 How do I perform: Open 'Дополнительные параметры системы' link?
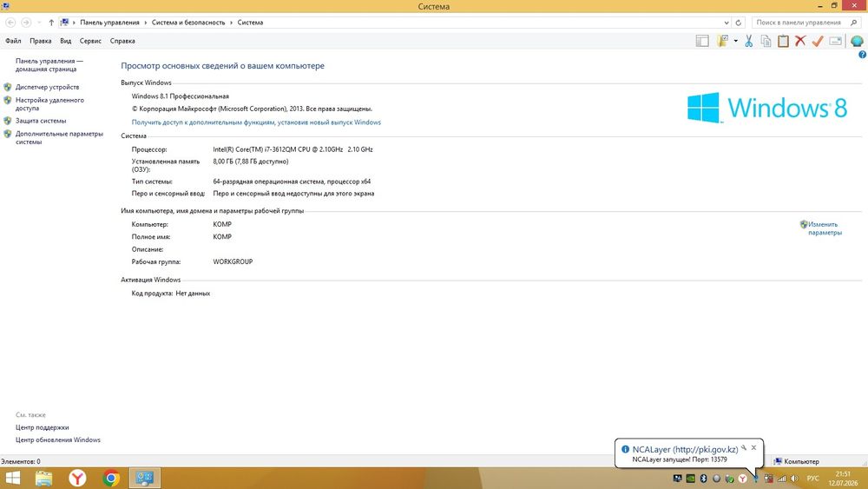[x=59, y=138]
